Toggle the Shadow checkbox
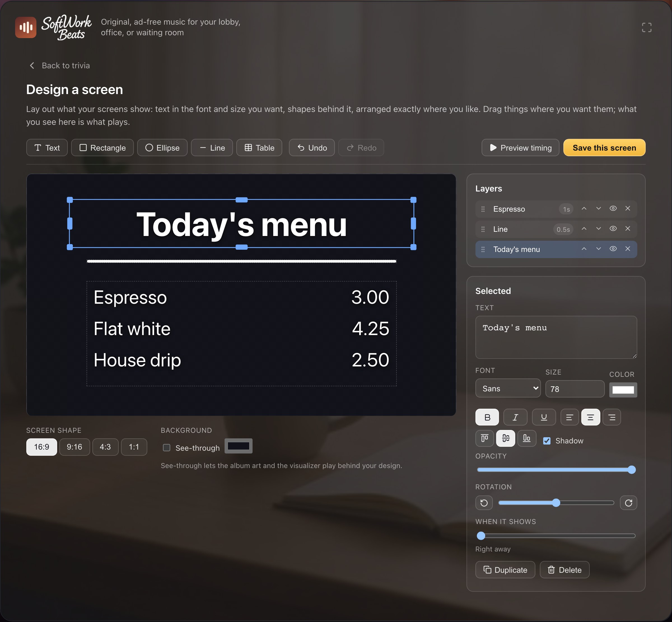Screen dimensions: 672x622 click(x=547, y=441)
